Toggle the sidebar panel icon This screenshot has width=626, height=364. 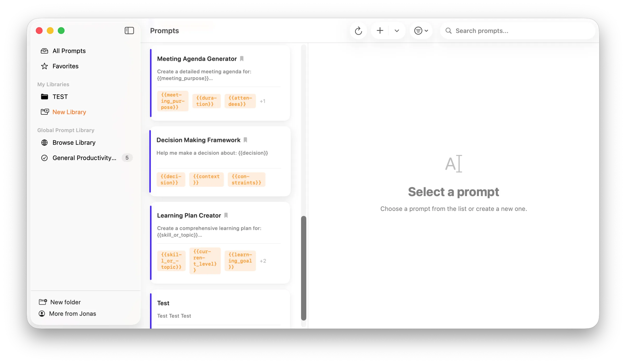129,31
